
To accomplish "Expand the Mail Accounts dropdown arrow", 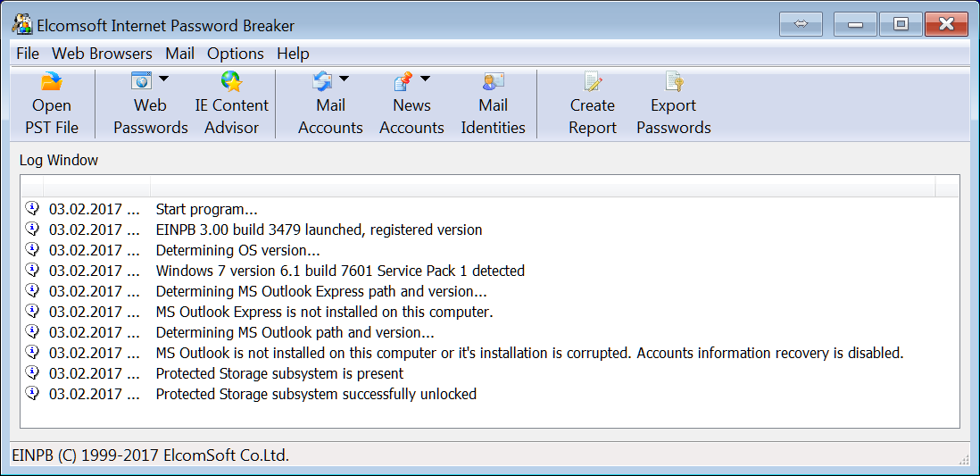I will coord(344,79).
